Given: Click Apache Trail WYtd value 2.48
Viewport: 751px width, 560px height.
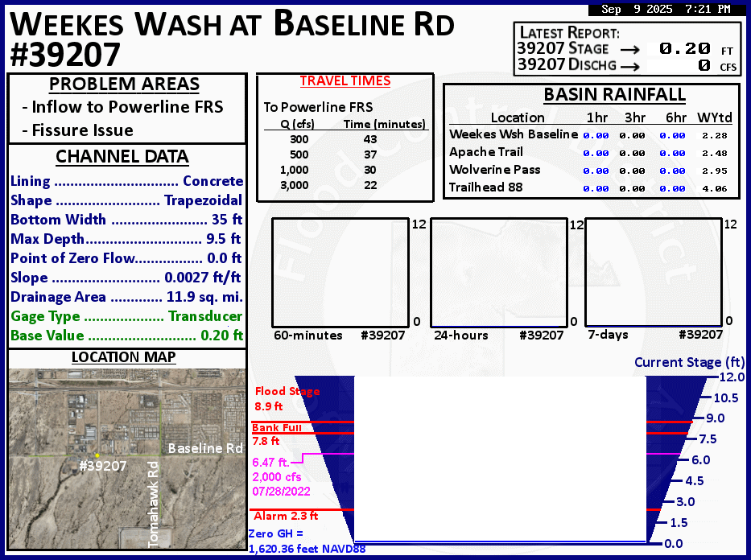Looking at the screenshot, I should tap(715, 153).
